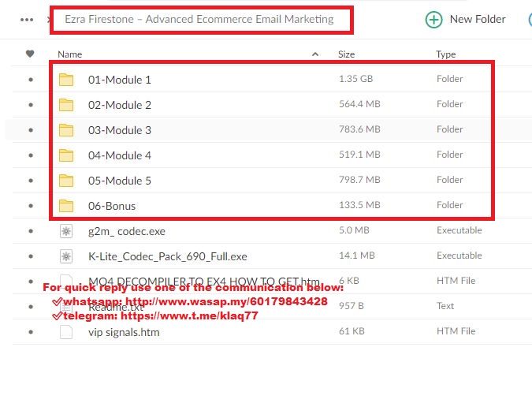The height and width of the screenshot is (418, 532).
Task: Click the folder icon of 03-Module 3
Action: pos(66,129)
